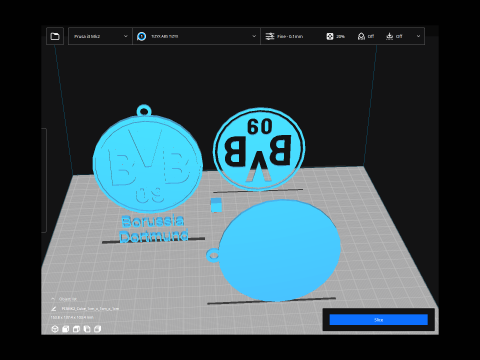Click the infill pattern icon

coord(330,36)
